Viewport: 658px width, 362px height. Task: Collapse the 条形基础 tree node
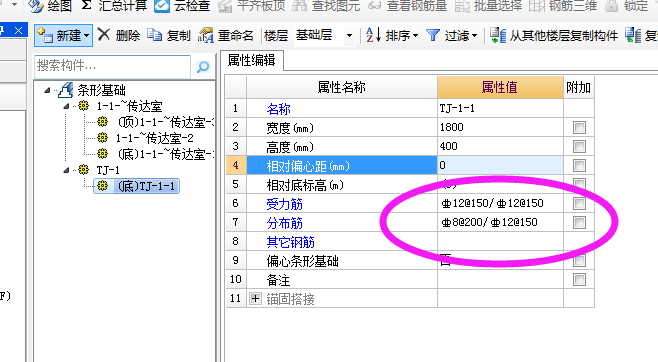click(47, 90)
